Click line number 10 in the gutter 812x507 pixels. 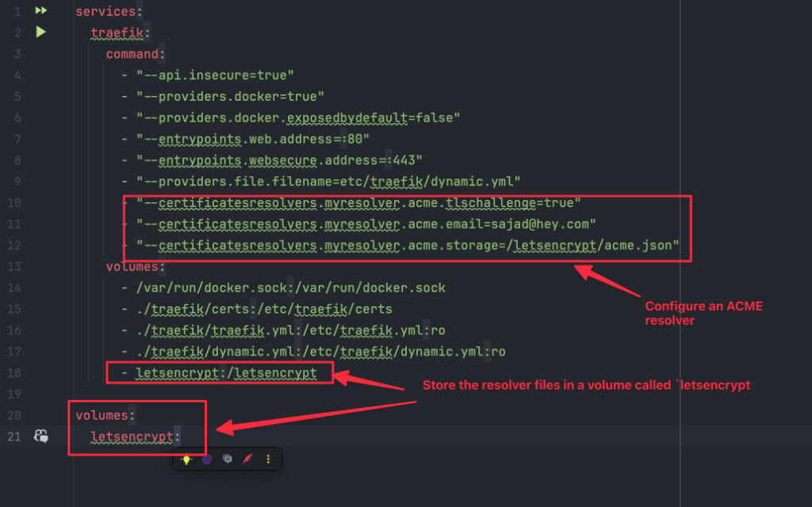click(x=14, y=202)
